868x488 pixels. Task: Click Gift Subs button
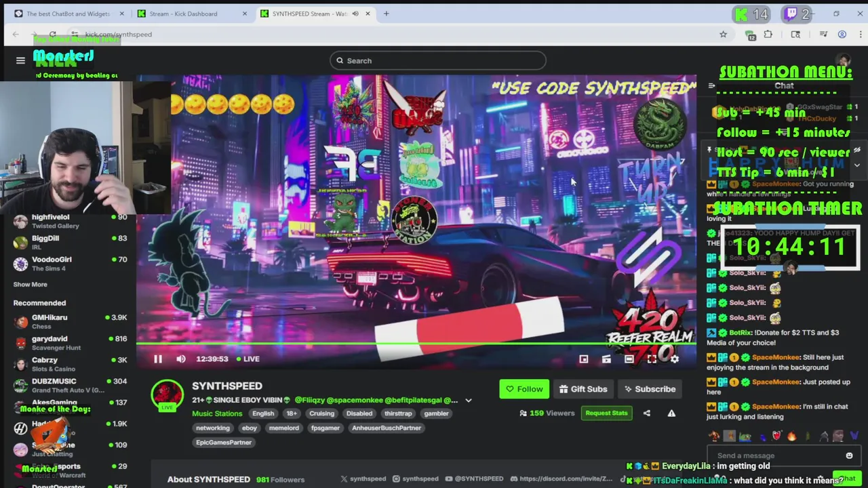[583, 389]
